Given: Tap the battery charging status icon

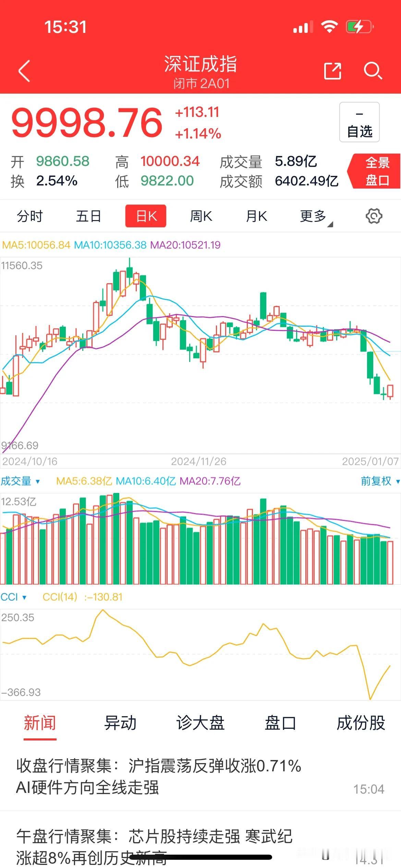Looking at the screenshot, I should tap(360, 27).
